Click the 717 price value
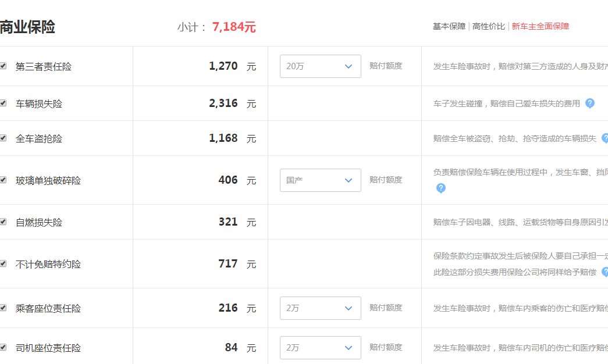608x364 pixels. tap(228, 264)
